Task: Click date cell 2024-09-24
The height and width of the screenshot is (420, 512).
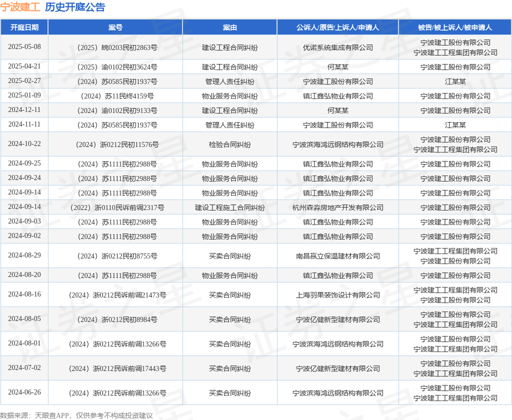Action: tap(24, 177)
